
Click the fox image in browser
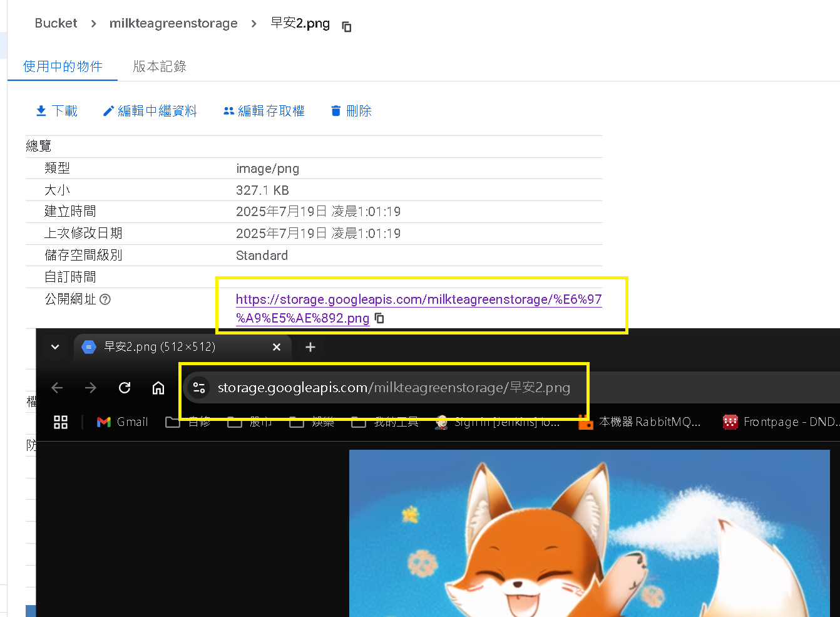[x=589, y=533]
